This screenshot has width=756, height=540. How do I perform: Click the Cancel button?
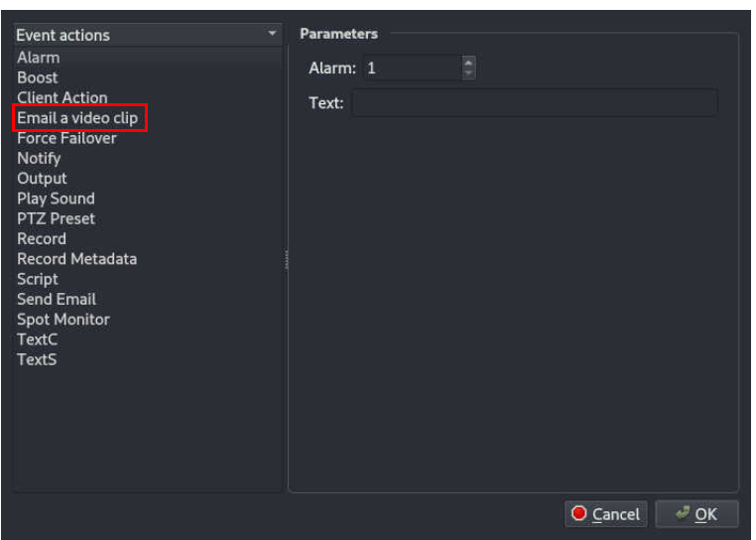pyautogui.click(x=606, y=514)
